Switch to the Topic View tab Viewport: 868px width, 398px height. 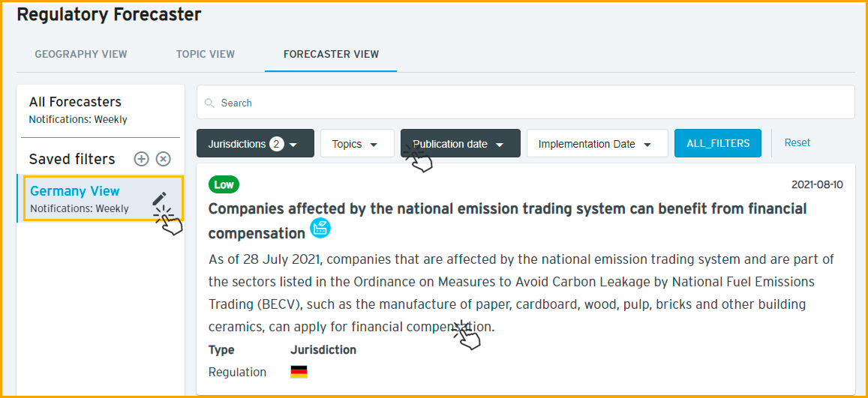(x=206, y=54)
